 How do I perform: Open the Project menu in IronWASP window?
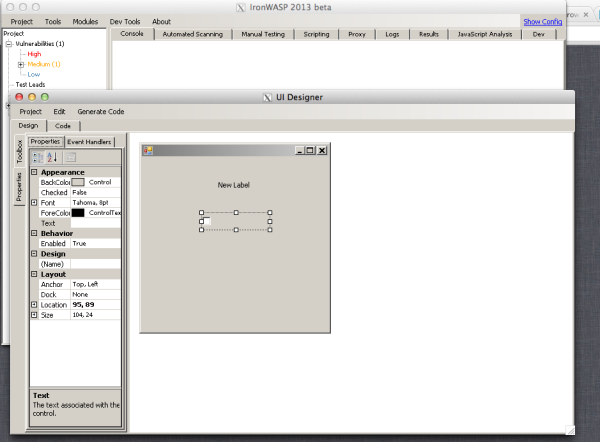click(x=21, y=22)
